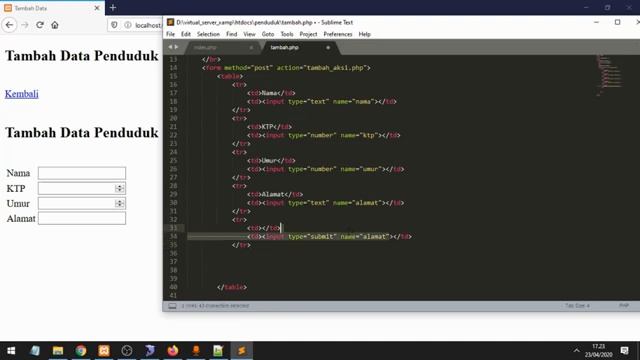Show site information icon in address bar
This screenshot has height=360, width=640.
tap(128, 25)
